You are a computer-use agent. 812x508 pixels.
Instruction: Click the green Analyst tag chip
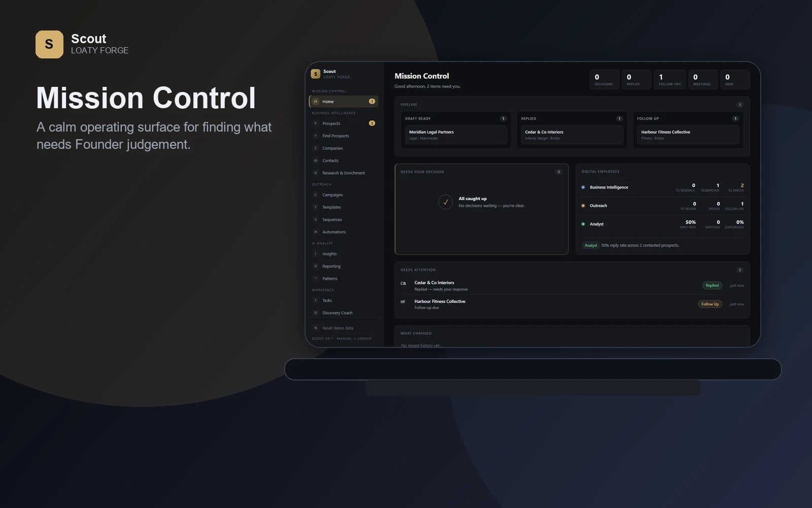(x=591, y=245)
